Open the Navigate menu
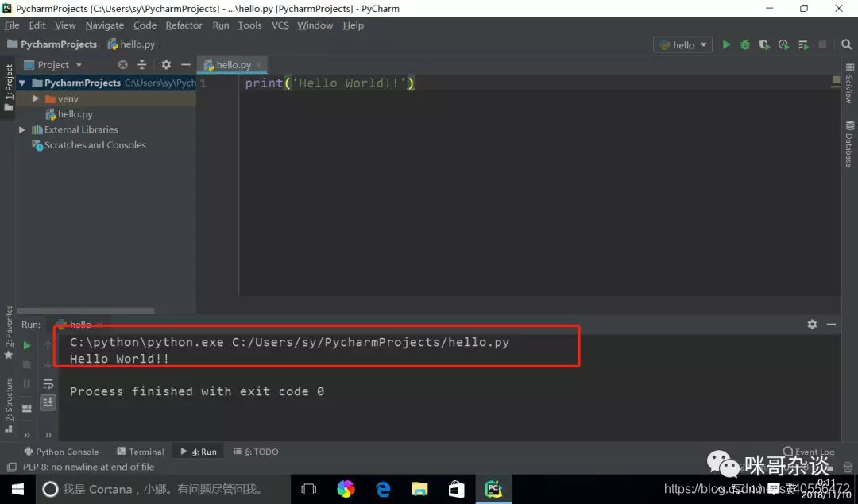This screenshot has width=858, height=504. (105, 25)
